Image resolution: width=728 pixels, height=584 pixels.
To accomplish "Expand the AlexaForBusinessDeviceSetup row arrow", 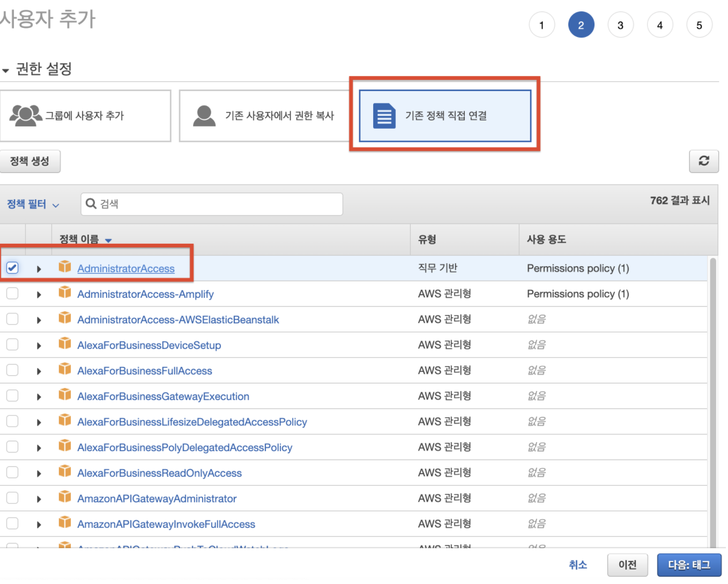I will (x=39, y=346).
